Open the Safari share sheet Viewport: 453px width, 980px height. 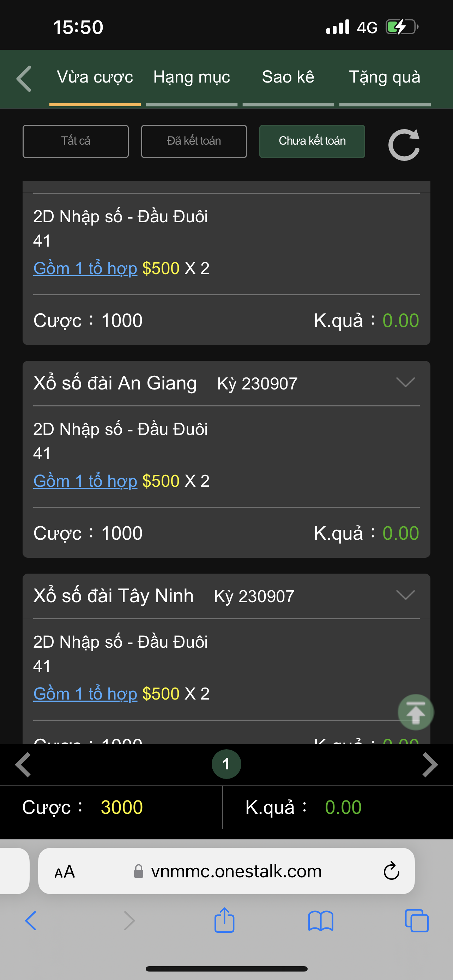[x=224, y=921]
